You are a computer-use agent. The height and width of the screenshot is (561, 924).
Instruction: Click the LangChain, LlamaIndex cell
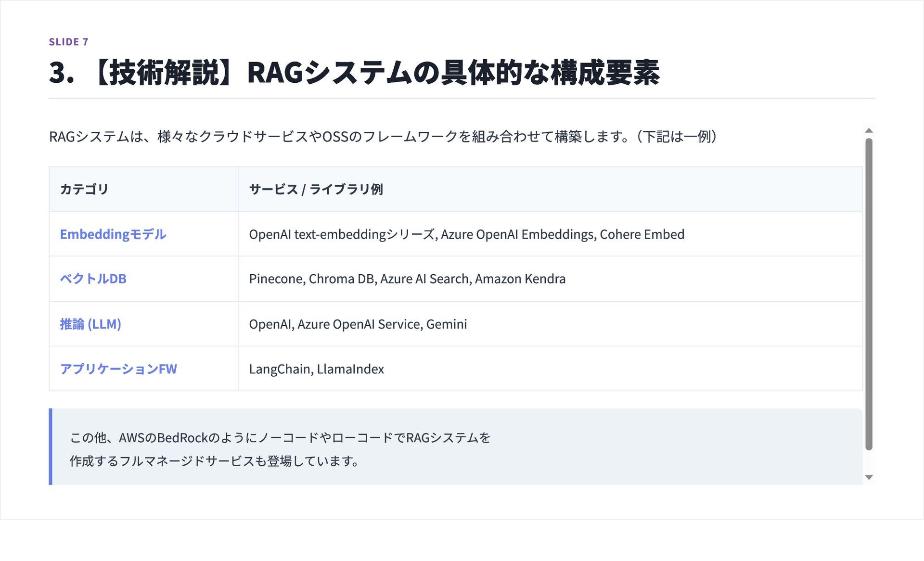pos(316,369)
